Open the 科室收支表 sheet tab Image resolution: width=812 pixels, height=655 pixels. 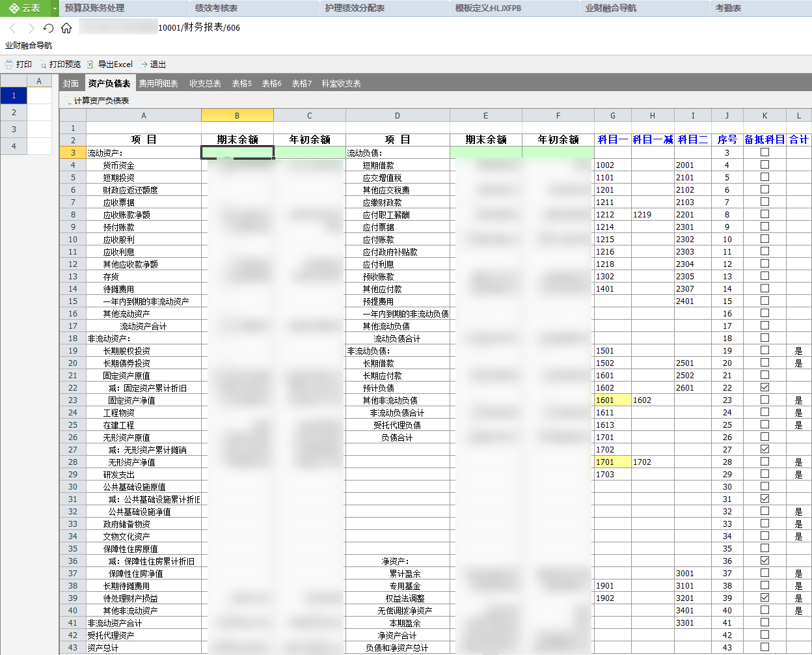click(341, 83)
